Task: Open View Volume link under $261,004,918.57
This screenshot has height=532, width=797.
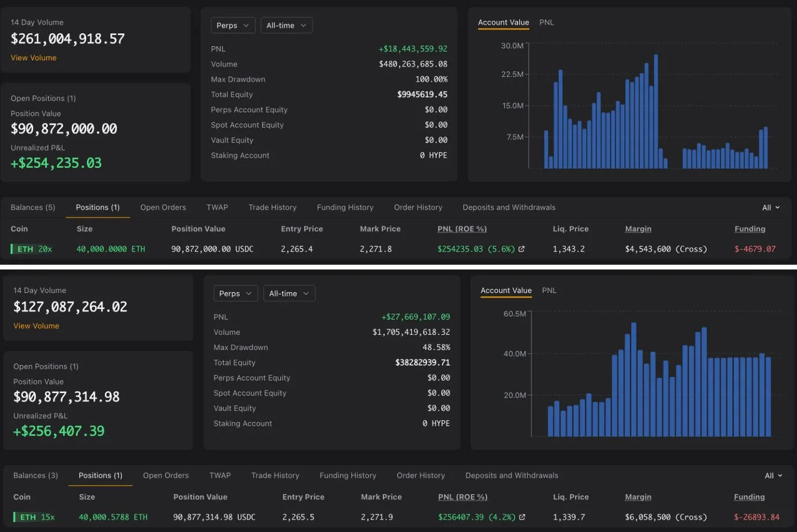Action: [x=34, y=58]
